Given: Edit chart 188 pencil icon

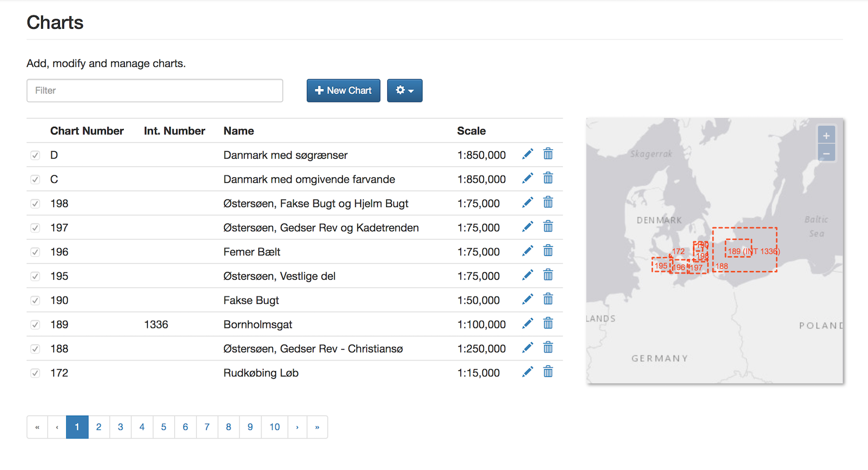Looking at the screenshot, I should tap(527, 347).
